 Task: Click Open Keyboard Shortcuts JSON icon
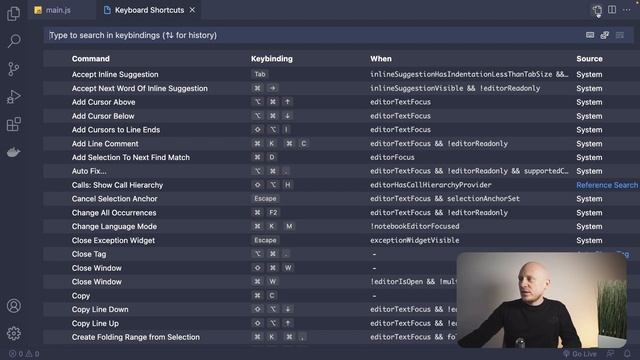597,10
